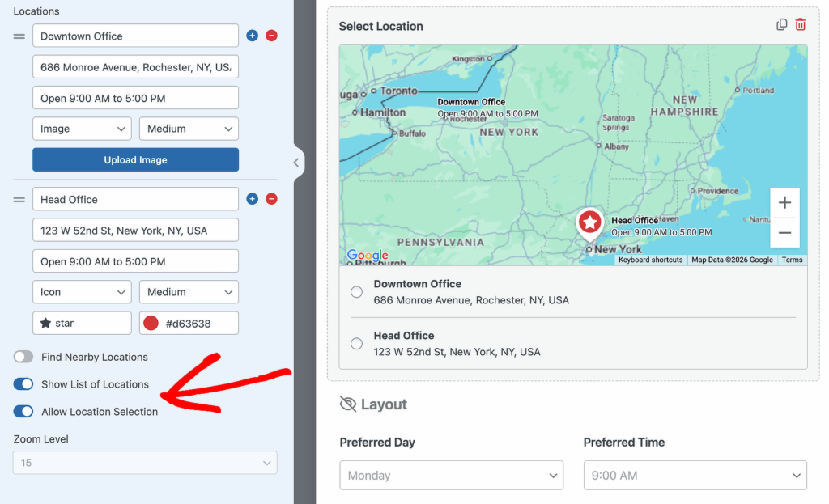Viewport: 829px width, 504px height.
Task: Delete the Select Location field
Action: point(801,24)
